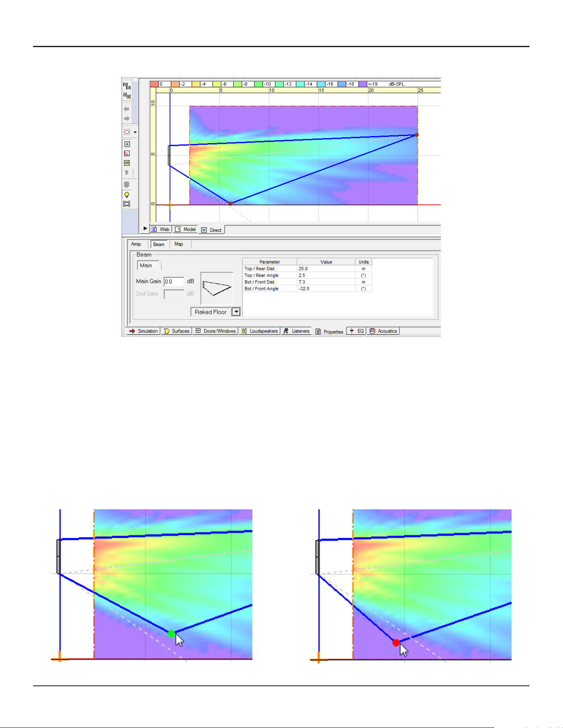Screen dimensions: 563x728
Task: Click the yellow loudspeaker pair toolbar icon
Action: [x=127, y=95]
